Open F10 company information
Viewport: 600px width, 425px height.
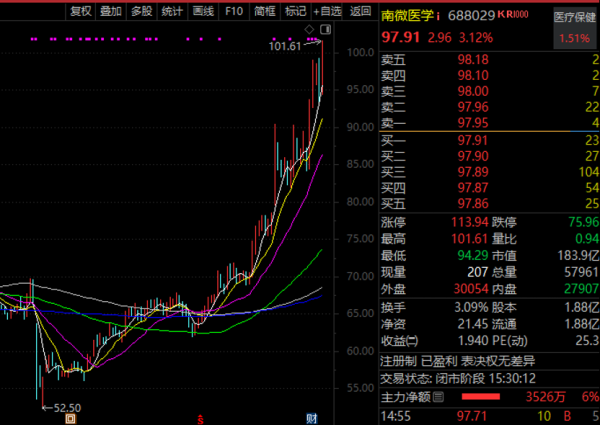tap(234, 11)
